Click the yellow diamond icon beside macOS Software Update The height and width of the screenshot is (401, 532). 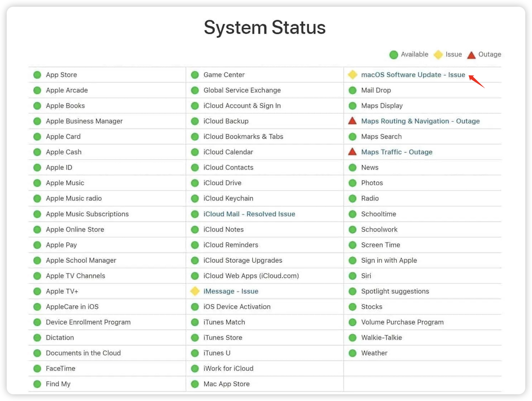click(352, 75)
